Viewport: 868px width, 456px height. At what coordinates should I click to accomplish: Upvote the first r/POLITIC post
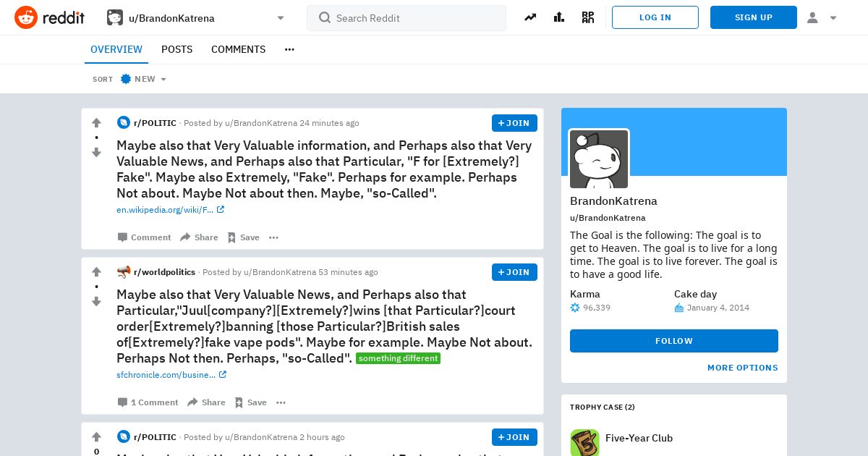point(96,123)
